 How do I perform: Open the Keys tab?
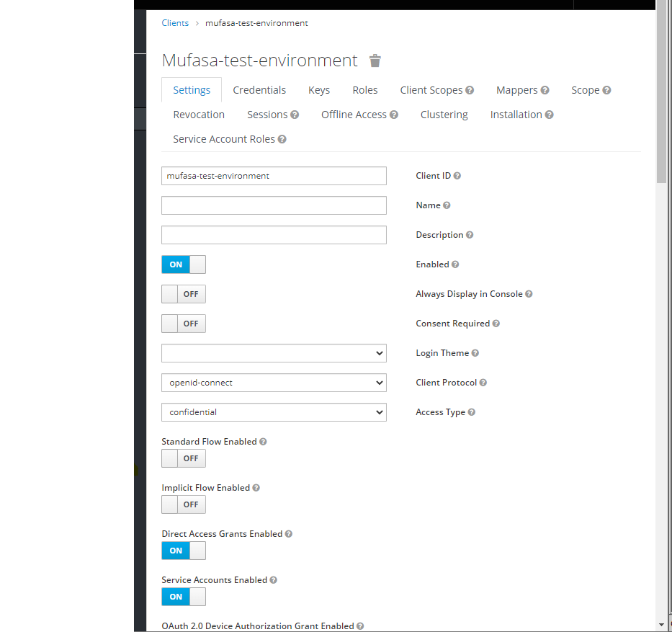point(319,90)
